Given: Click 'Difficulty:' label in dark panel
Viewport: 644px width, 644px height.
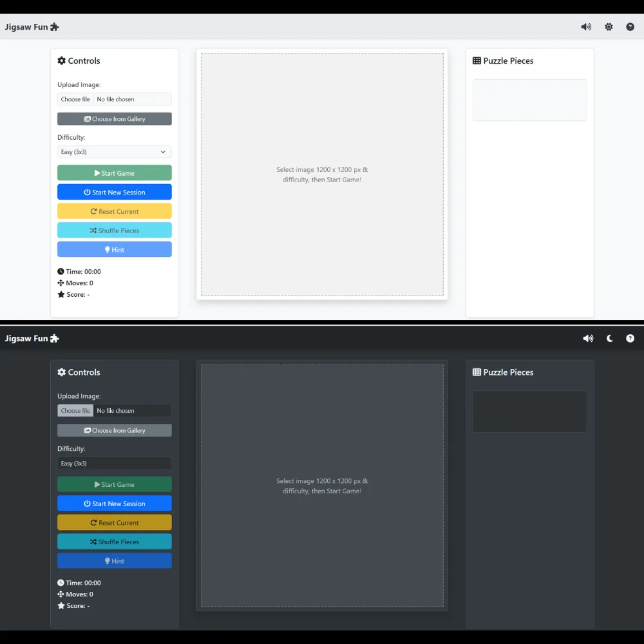Looking at the screenshot, I should 71,448.
